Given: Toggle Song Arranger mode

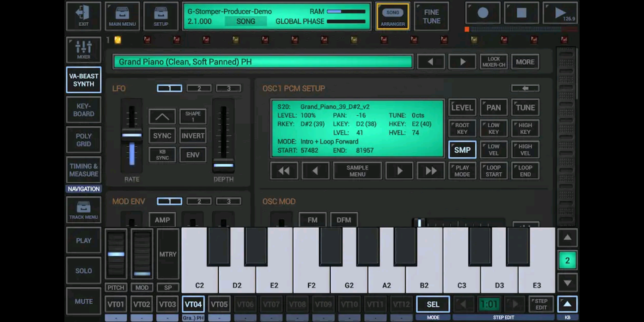Looking at the screenshot, I should click(393, 17).
